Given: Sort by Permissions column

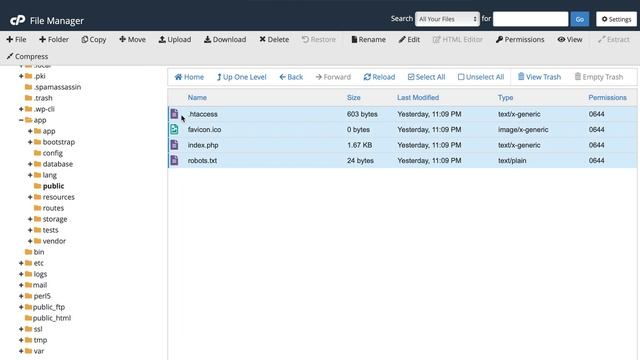Looking at the screenshot, I should click(607, 98).
